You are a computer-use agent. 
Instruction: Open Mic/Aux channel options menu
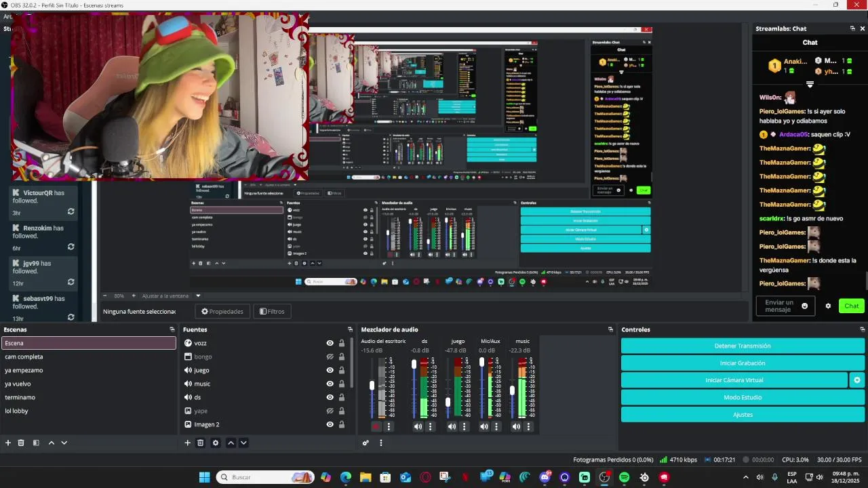tap(496, 426)
